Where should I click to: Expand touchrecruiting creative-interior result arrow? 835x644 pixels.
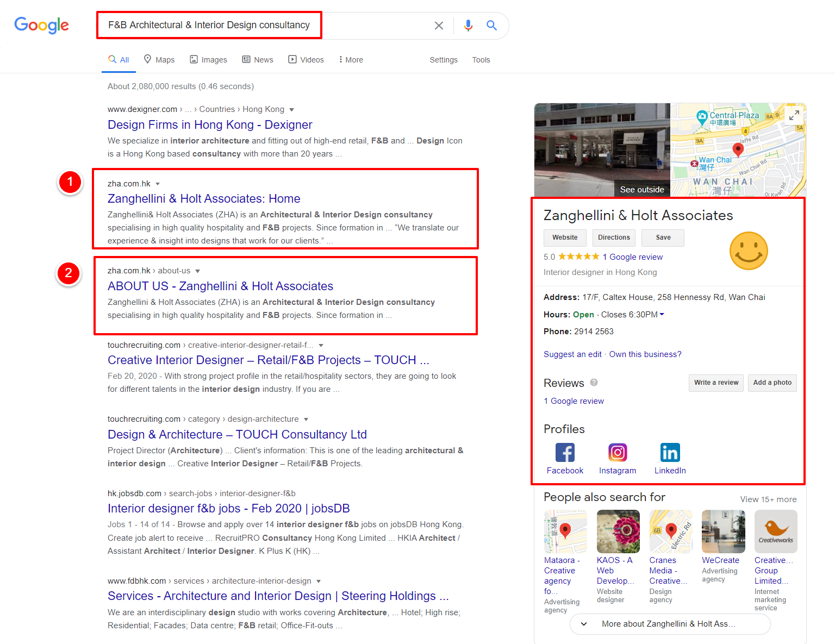click(321, 346)
